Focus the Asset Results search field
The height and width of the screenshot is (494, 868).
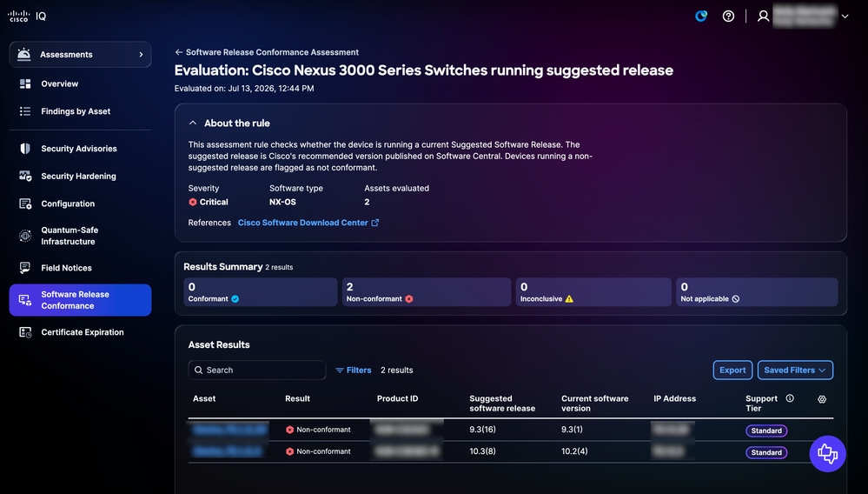257,370
